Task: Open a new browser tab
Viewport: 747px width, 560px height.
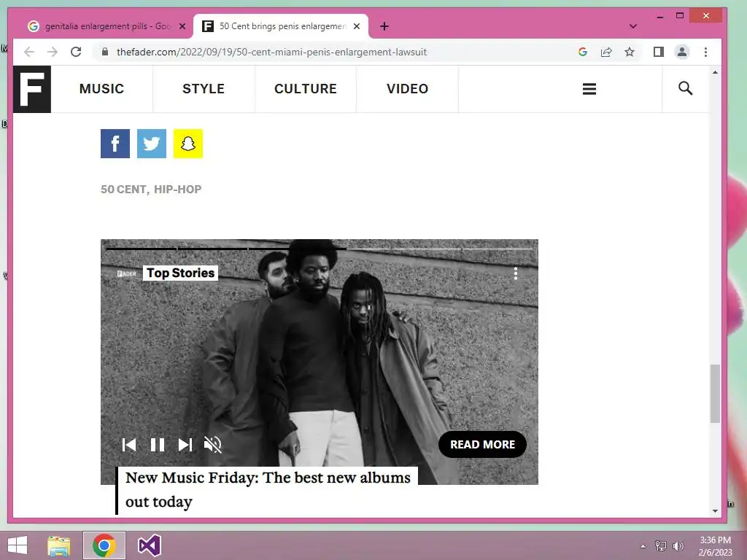Action: [x=384, y=27]
